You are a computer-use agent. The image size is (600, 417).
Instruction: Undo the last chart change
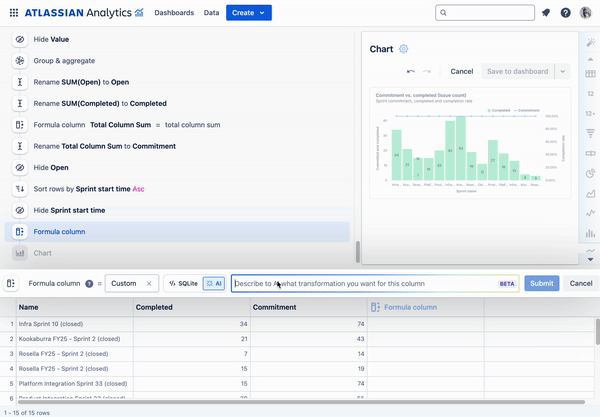pos(411,72)
